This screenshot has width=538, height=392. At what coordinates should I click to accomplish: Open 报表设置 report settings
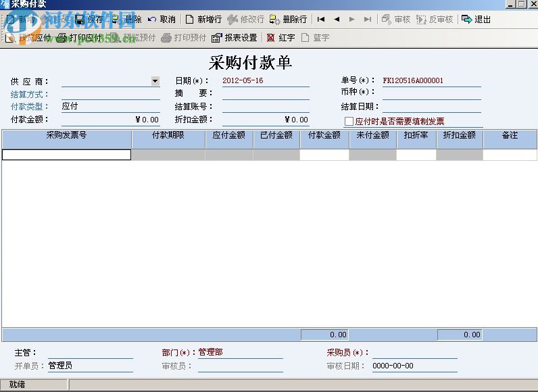point(235,37)
